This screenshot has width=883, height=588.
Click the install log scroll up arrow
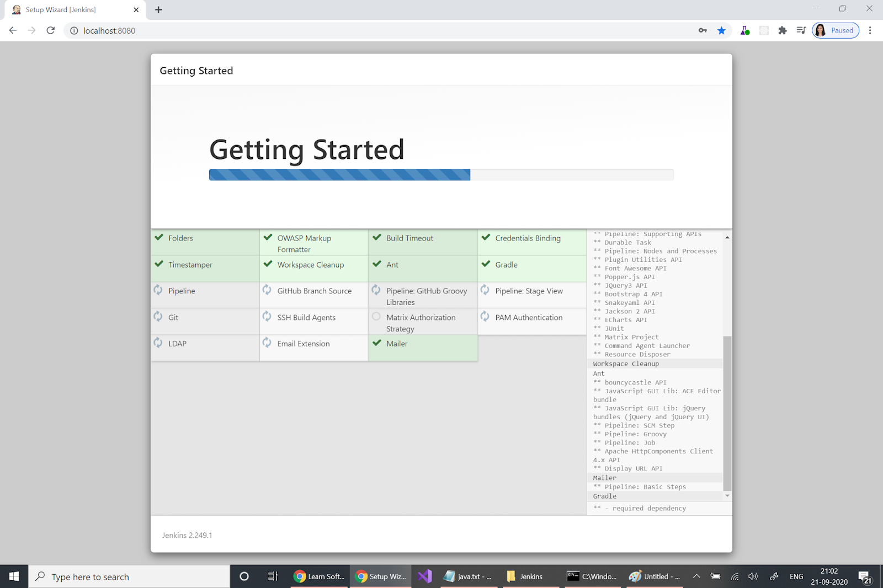(x=727, y=237)
